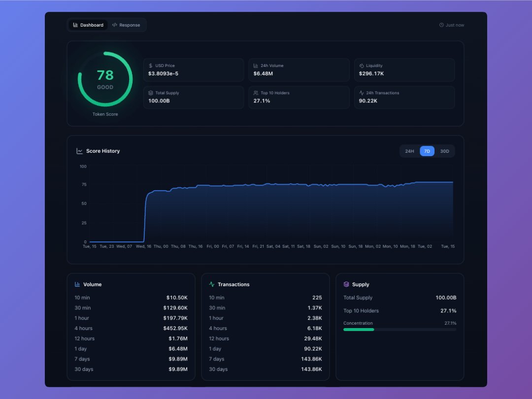Click the dollar icon on USD Price card
The width and height of the screenshot is (532, 399).
tap(151, 66)
